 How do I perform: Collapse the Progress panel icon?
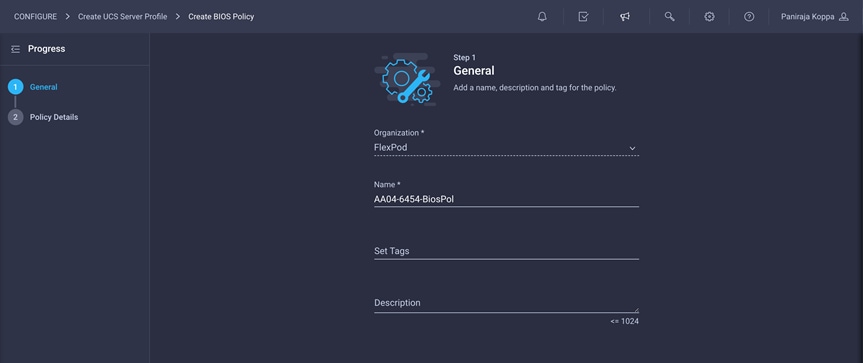pos(15,49)
